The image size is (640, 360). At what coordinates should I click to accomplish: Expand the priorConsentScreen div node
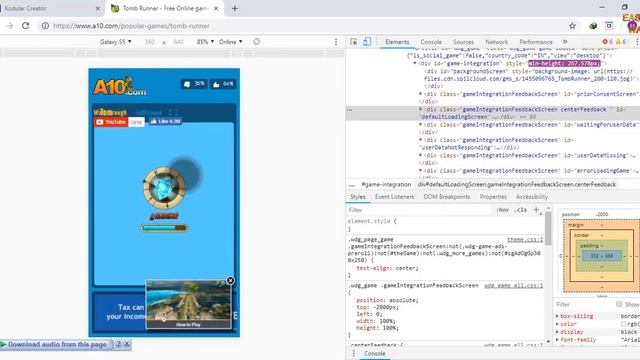pos(420,94)
